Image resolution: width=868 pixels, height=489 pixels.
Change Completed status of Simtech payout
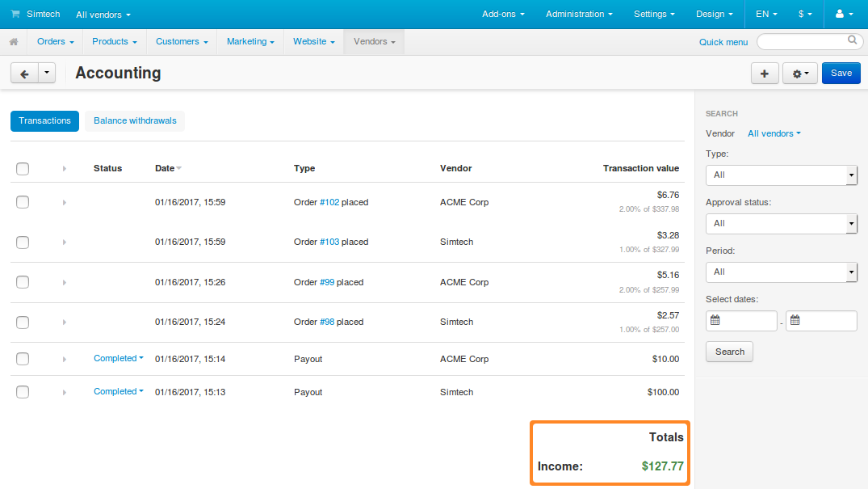119,391
